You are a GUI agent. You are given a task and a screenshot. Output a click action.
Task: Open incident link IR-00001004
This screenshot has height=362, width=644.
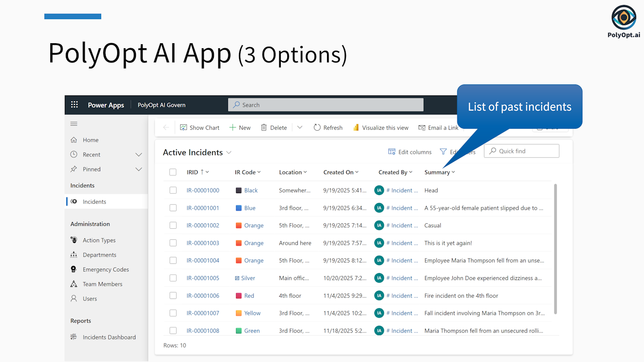(x=203, y=260)
